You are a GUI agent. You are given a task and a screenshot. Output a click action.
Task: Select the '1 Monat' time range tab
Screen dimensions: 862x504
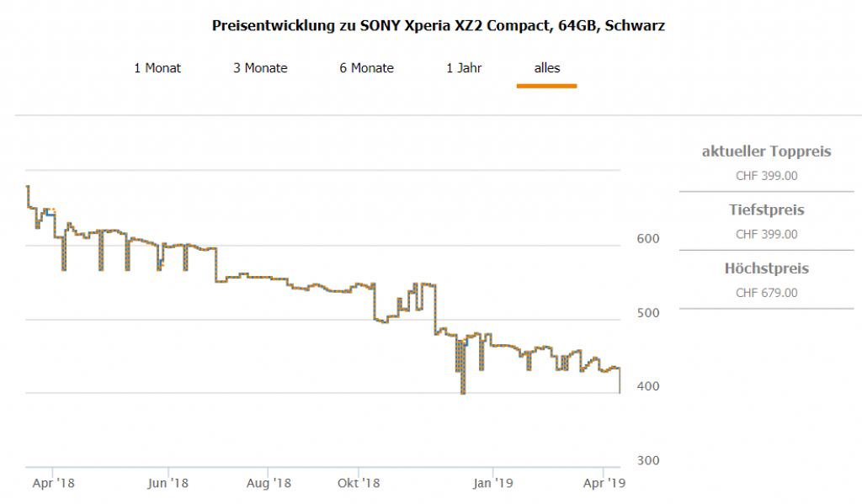click(x=157, y=68)
